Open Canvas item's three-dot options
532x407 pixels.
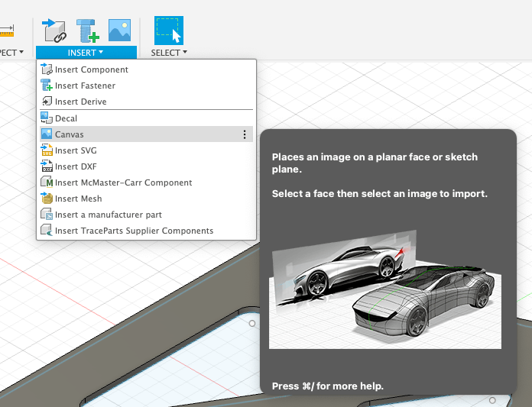(x=245, y=134)
